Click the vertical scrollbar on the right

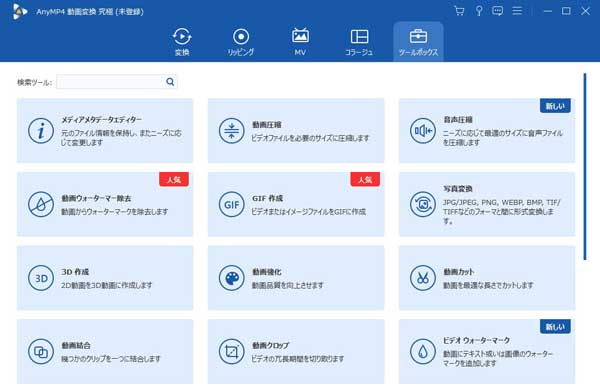pyautogui.click(x=585, y=167)
